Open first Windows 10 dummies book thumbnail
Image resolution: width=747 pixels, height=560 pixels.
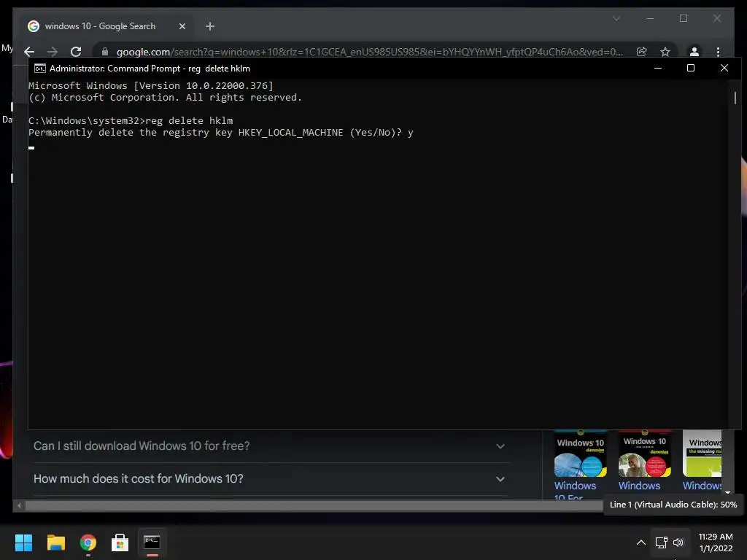[x=580, y=454]
